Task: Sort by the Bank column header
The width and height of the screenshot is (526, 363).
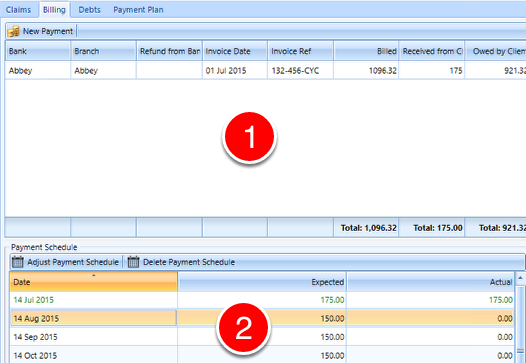Action: [x=38, y=51]
